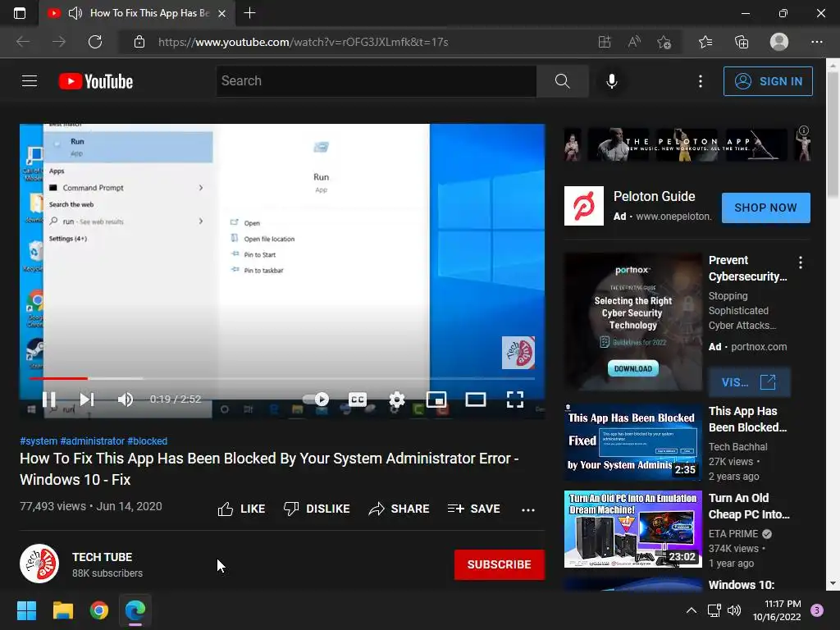Screen dimensions: 840x630
Task: Go to YouTube home via logo
Action: click(96, 81)
